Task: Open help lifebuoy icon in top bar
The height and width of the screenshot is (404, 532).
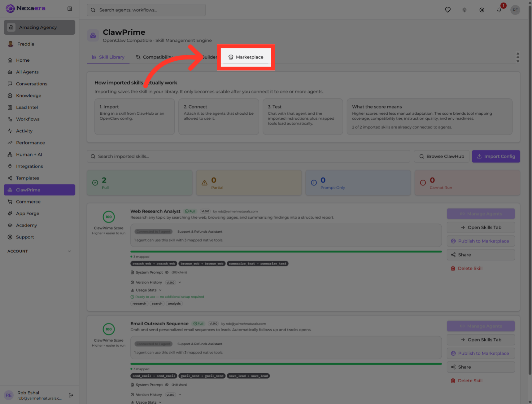Action: click(x=482, y=10)
